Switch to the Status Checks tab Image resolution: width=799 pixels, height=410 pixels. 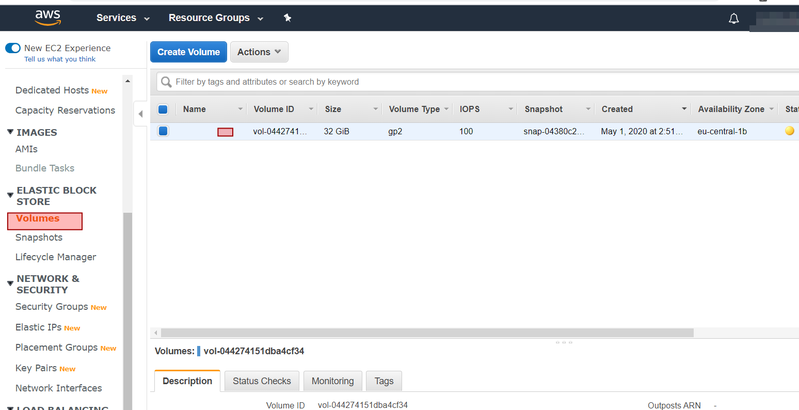[262, 381]
